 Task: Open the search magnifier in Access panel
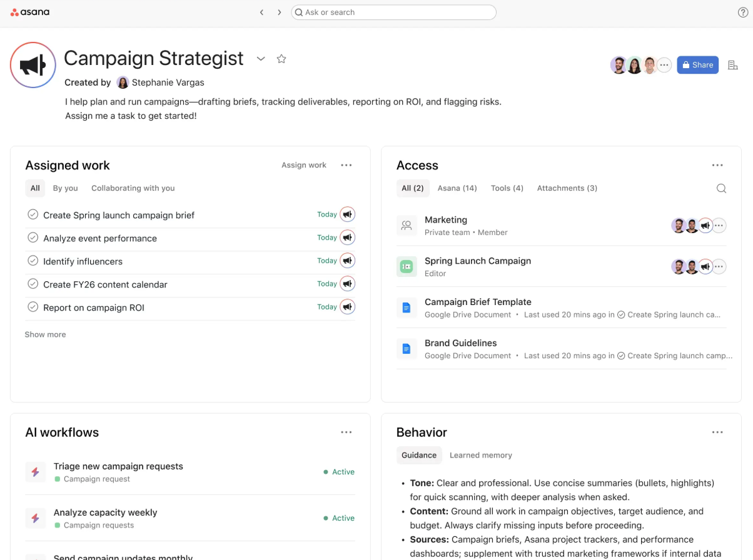pos(721,187)
